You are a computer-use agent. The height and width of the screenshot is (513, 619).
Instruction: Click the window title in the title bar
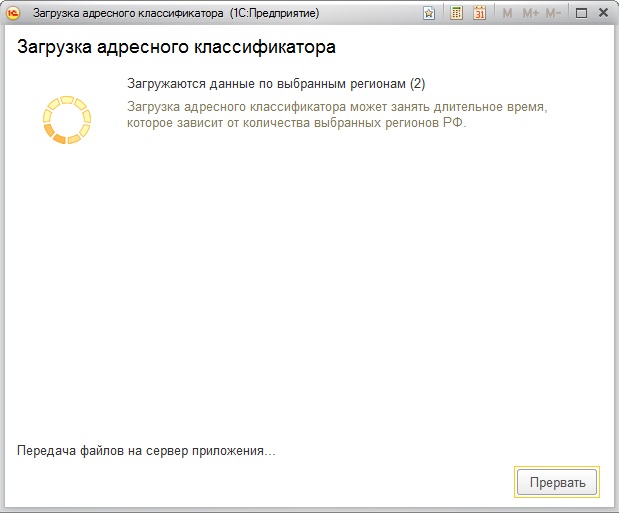pos(128,13)
